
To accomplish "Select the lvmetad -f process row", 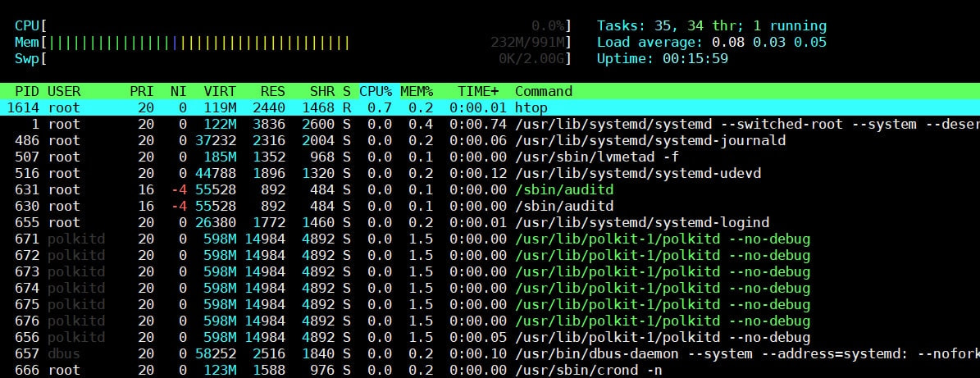I will point(490,157).
